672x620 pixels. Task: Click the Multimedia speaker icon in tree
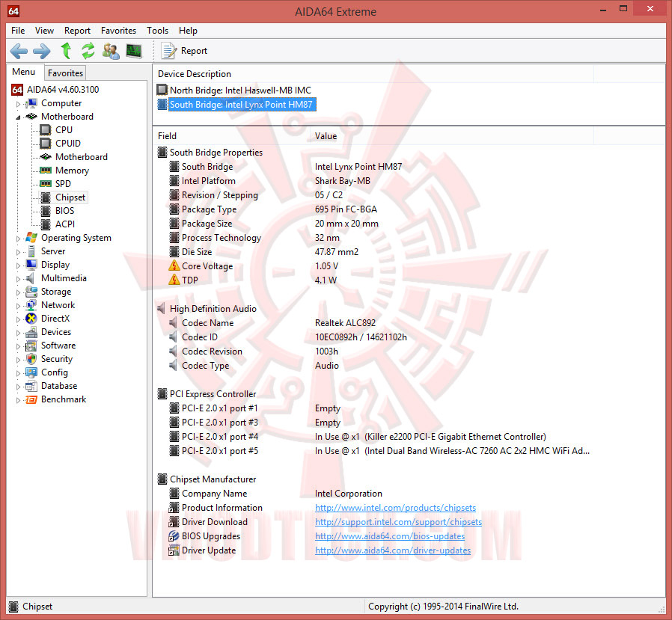coord(31,278)
